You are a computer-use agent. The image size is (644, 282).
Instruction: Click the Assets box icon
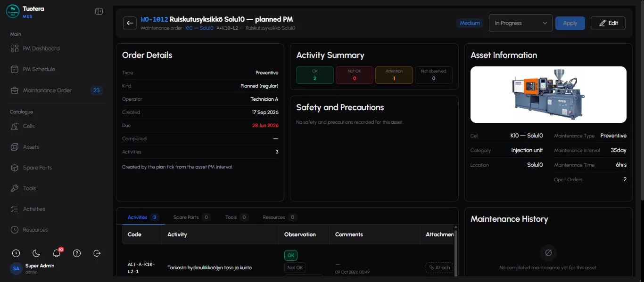(14, 147)
